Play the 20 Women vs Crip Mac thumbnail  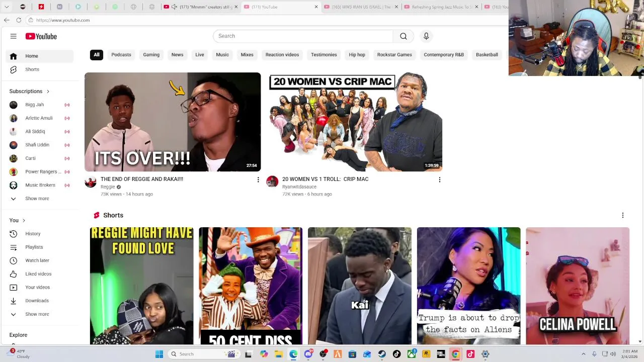354,122
